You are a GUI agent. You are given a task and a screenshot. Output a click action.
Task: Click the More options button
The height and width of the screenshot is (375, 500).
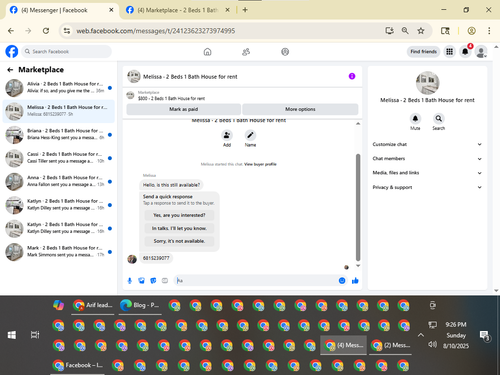tap(300, 109)
